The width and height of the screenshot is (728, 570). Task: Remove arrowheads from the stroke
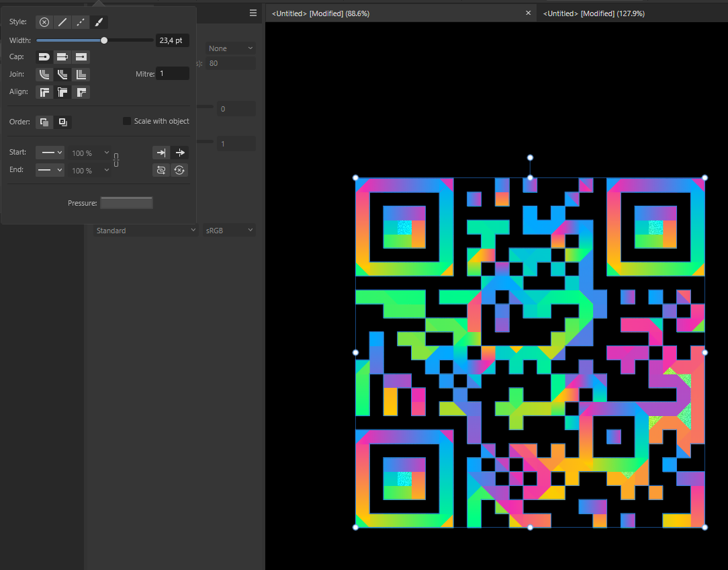coord(180,171)
